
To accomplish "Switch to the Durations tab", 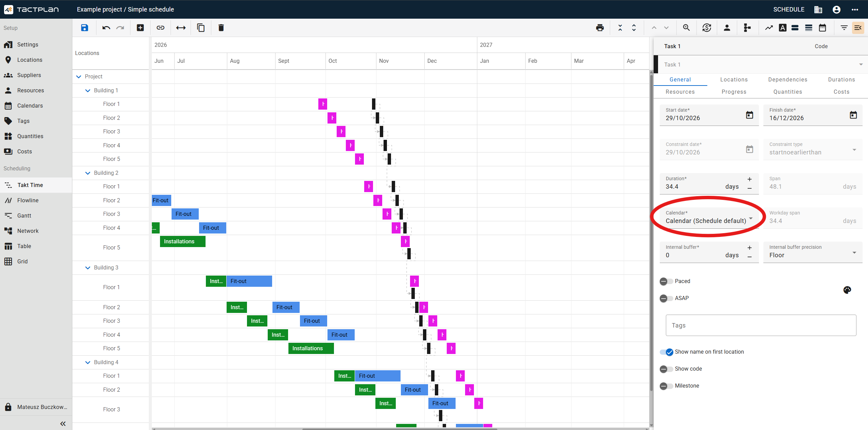I will pos(842,79).
